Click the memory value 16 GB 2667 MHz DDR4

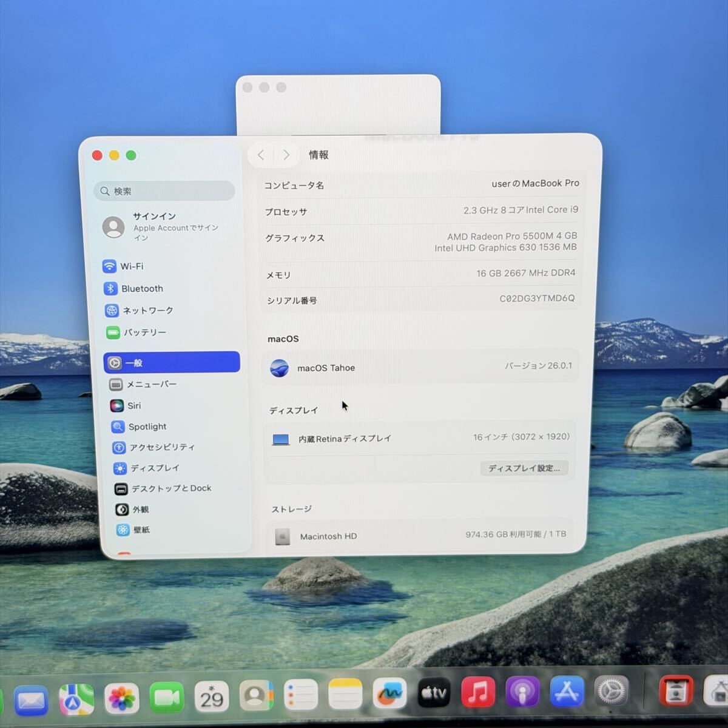click(x=525, y=273)
